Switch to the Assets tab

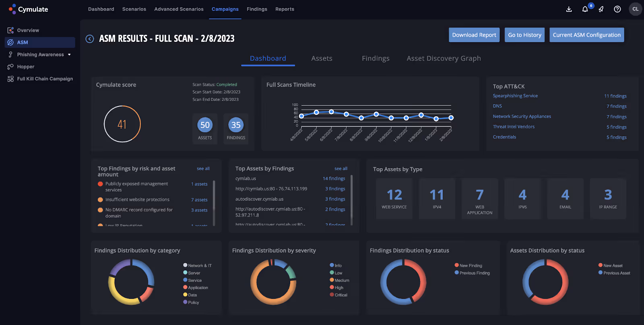[x=322, y=58]
